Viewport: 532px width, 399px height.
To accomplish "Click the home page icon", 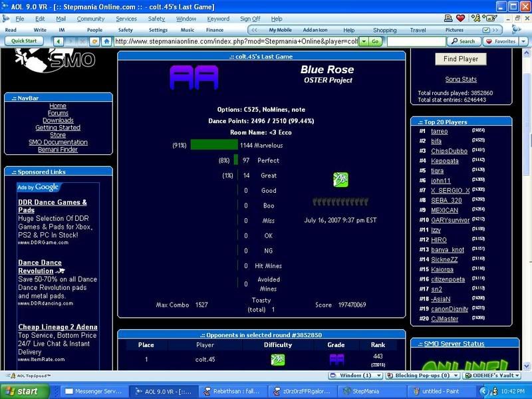I will [107, 41].
